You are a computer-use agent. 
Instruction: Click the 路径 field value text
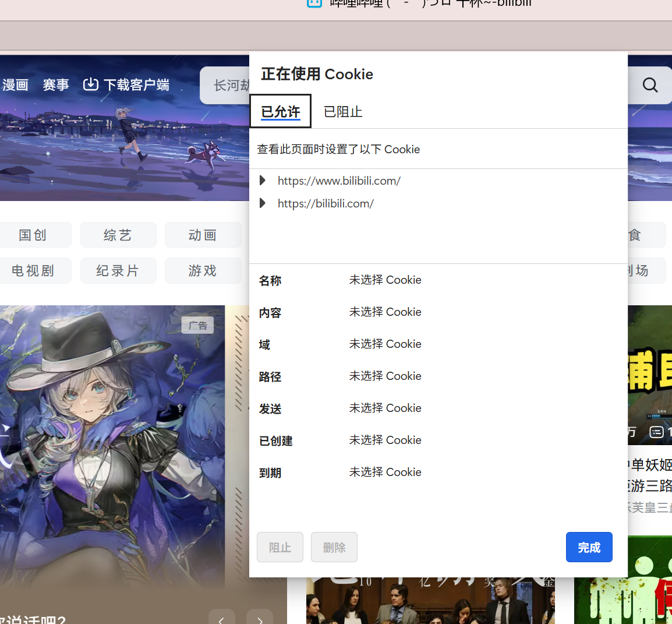click(385, 376)
